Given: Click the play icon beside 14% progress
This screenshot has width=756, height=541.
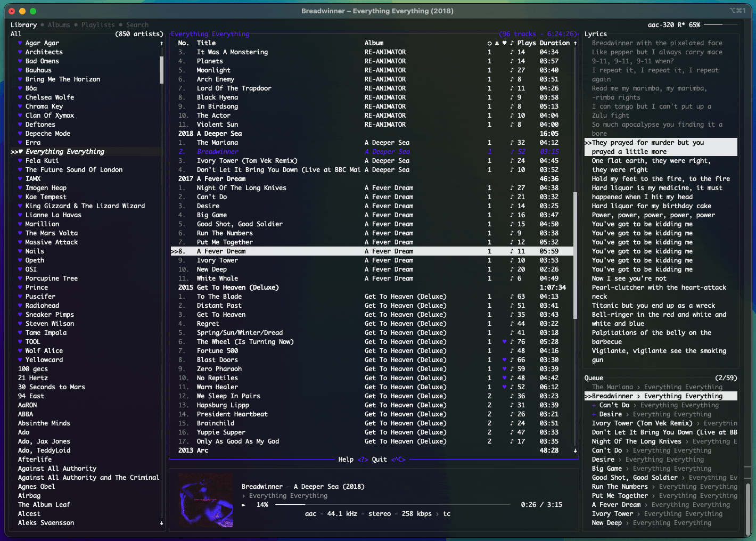Looking at the screenshot, I should coord(244,505).
